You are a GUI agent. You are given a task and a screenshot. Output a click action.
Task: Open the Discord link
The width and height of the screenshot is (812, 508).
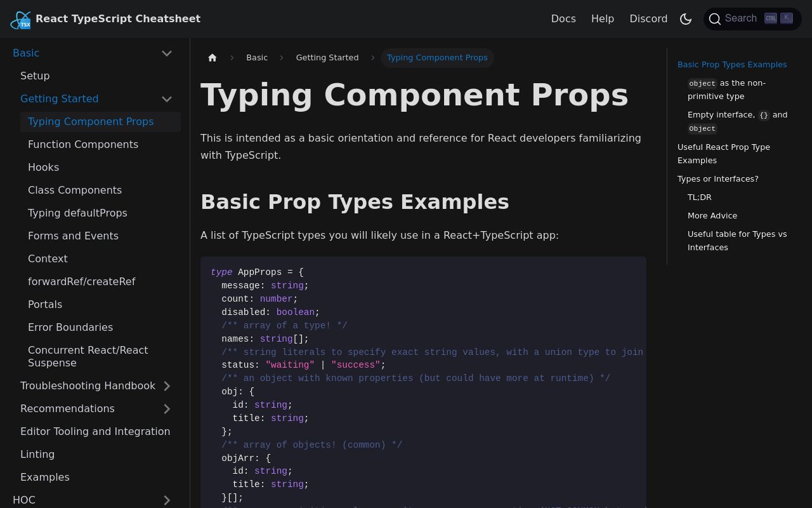pyautogui.click(x=648, y=18)
